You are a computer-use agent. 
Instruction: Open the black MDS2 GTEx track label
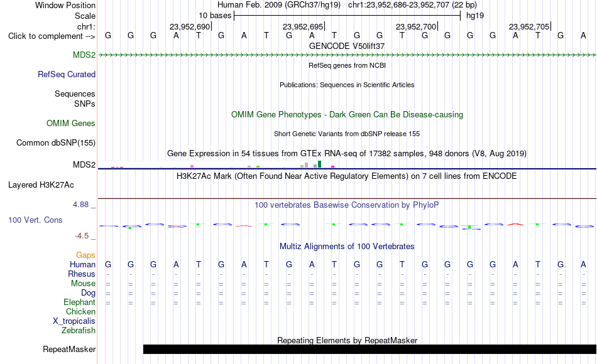[84, 164]
